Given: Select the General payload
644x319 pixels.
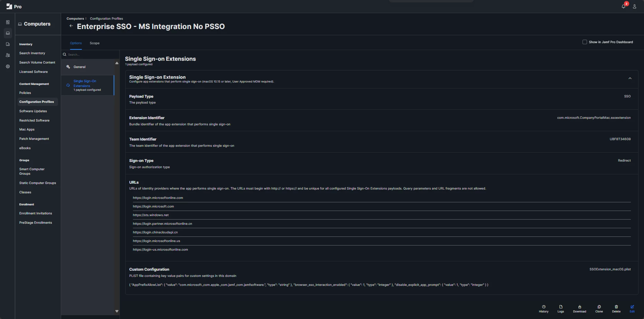Looking at the screenshot, I should click(88, 67).
